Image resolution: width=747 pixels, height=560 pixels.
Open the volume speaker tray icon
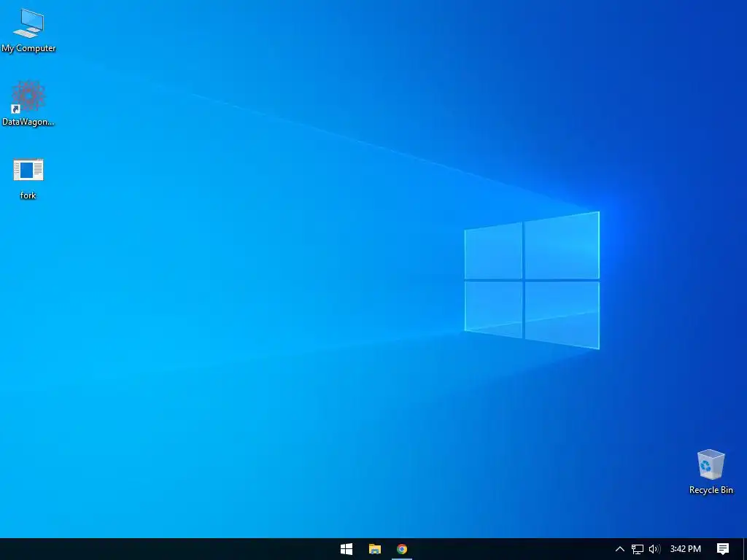(x=655, y=549)
